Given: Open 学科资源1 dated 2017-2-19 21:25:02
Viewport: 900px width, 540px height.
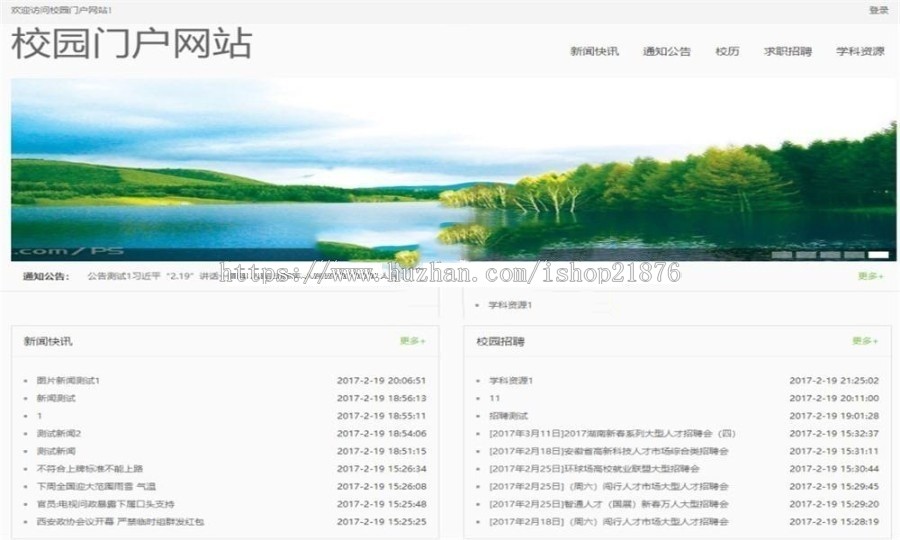Looking at the screenshot, I should point(510,380).
